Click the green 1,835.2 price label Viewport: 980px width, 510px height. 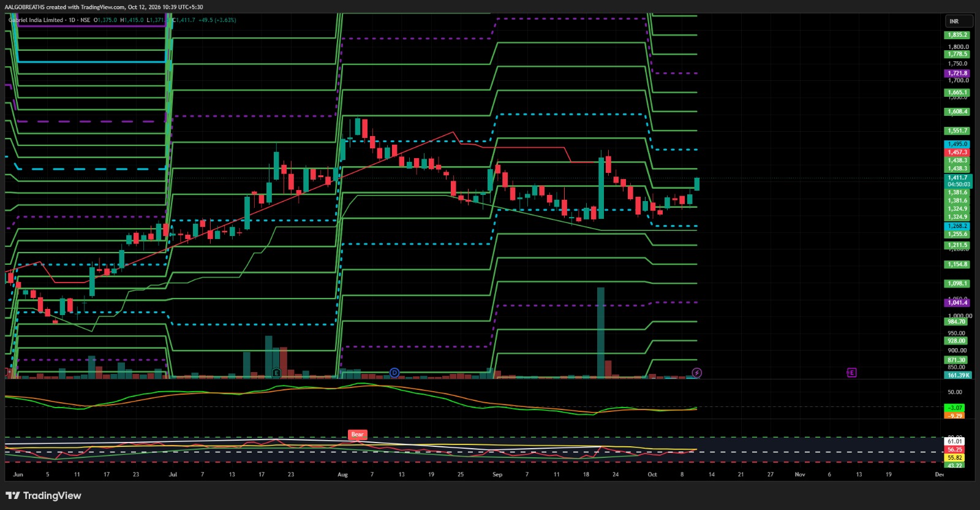958,35
